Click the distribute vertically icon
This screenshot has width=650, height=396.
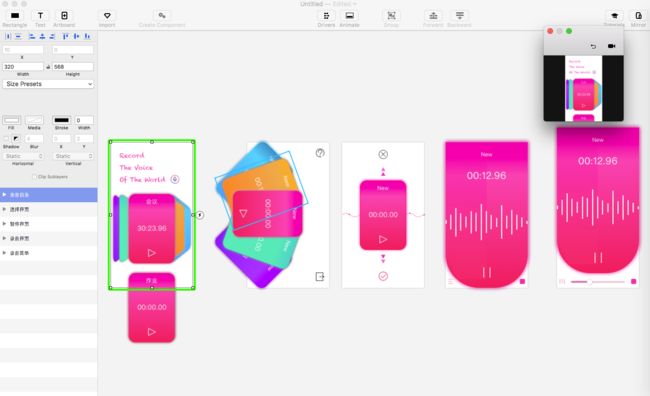pyautogui.click(x=18, y=36)
